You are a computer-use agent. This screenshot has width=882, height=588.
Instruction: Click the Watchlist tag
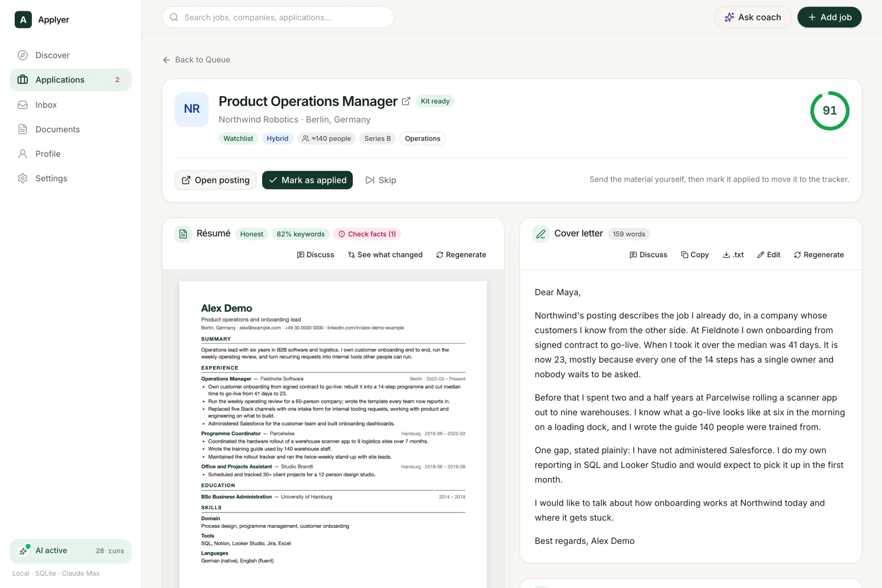pyautogui.click(x=238, y=139)
